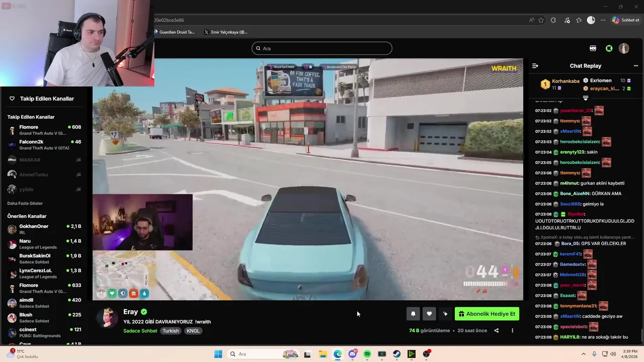Open the offline yyiido channel
Image resolution: width=644 pixels, height=362 pixels.
pyautogui.click(x=44, y=190)
